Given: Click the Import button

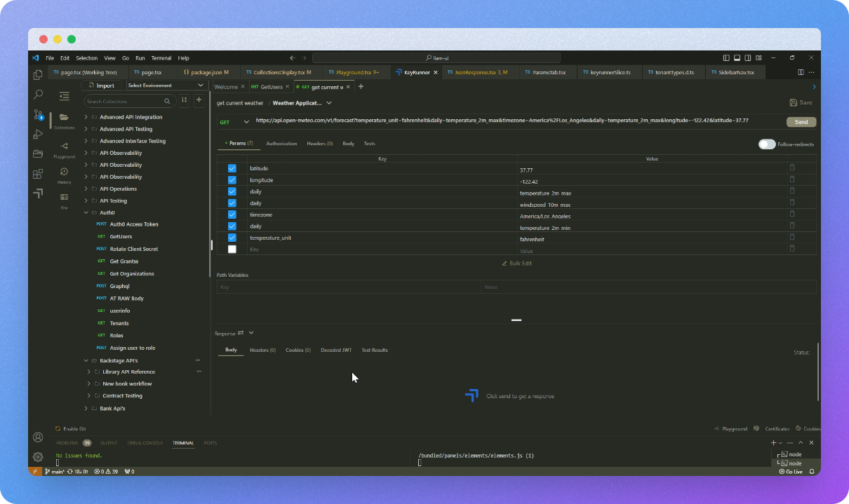Looking at the screenshot, I should click(x=101, y=86).
